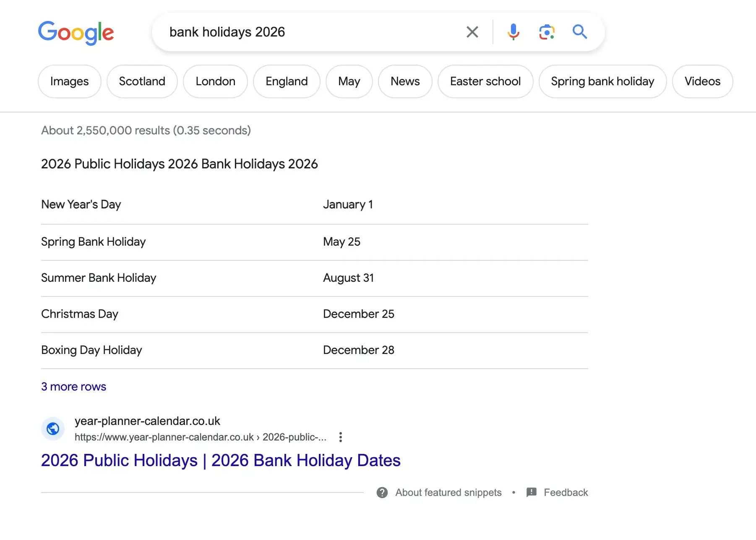Select the Easter school filter chip
This screenshot has height=540, width=756.
click(x=485, y=81)
